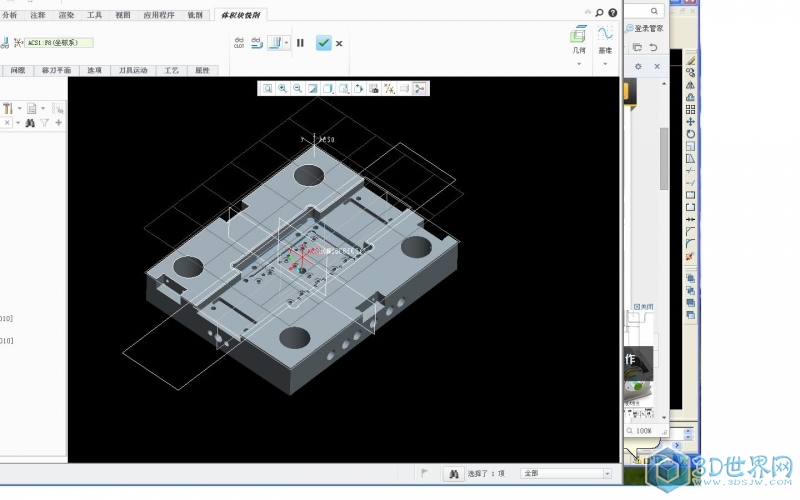Open the 刀具运动 dashboard panel
800x500 pixels.
pyautogui.click(x=133, y=70)
